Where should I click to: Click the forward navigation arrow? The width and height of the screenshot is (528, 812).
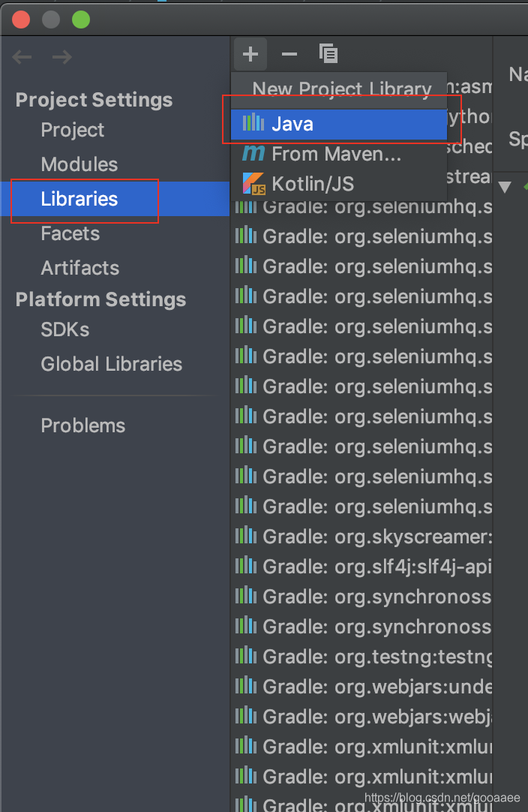(x=61, y=57)
